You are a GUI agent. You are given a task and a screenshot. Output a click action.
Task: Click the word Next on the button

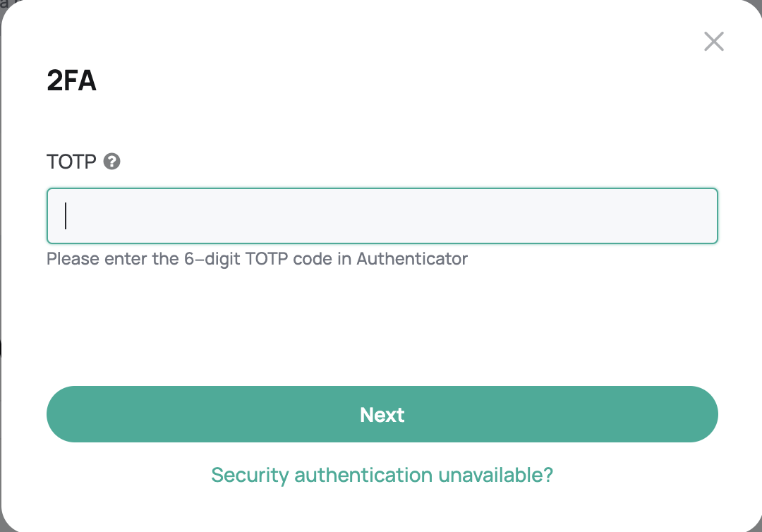[x=382, y=415]
